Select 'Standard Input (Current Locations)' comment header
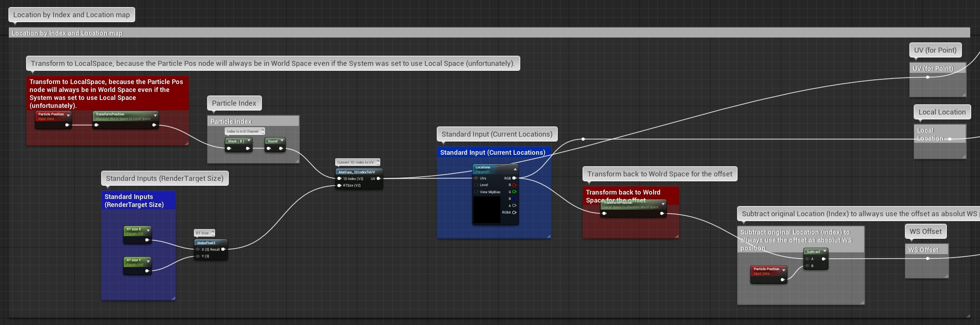 tap(493, 153)
